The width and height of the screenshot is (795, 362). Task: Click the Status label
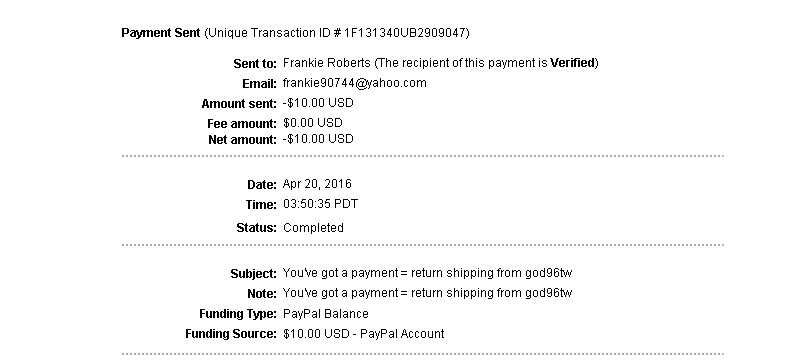click(x=256, y=228)
